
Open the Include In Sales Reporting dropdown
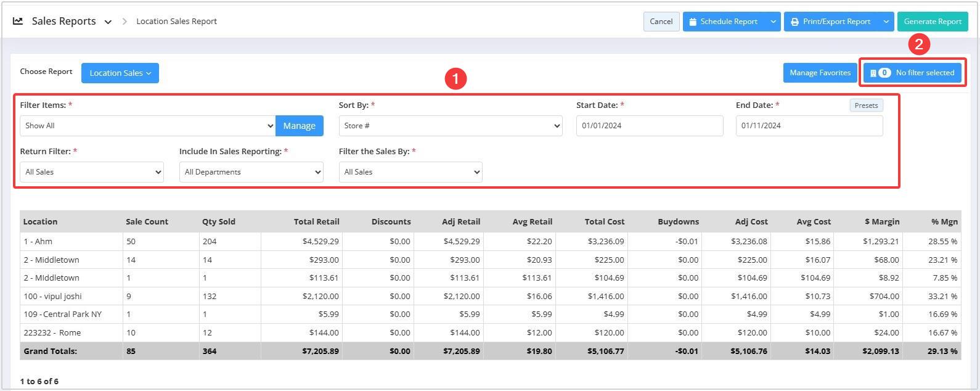[251, 172]
